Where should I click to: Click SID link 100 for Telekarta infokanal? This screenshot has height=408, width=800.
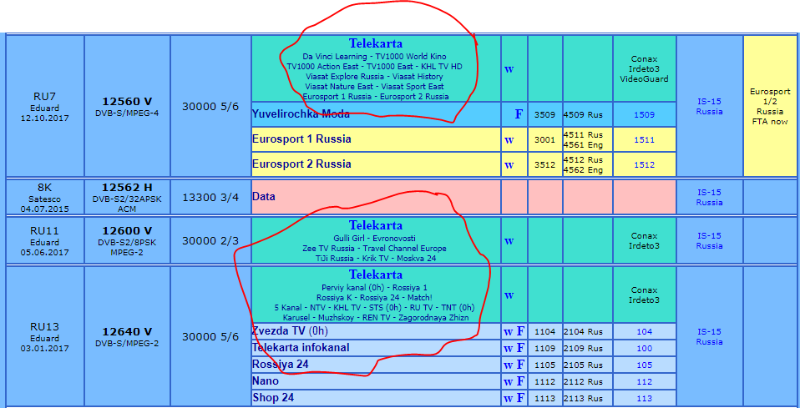point(644,348)
